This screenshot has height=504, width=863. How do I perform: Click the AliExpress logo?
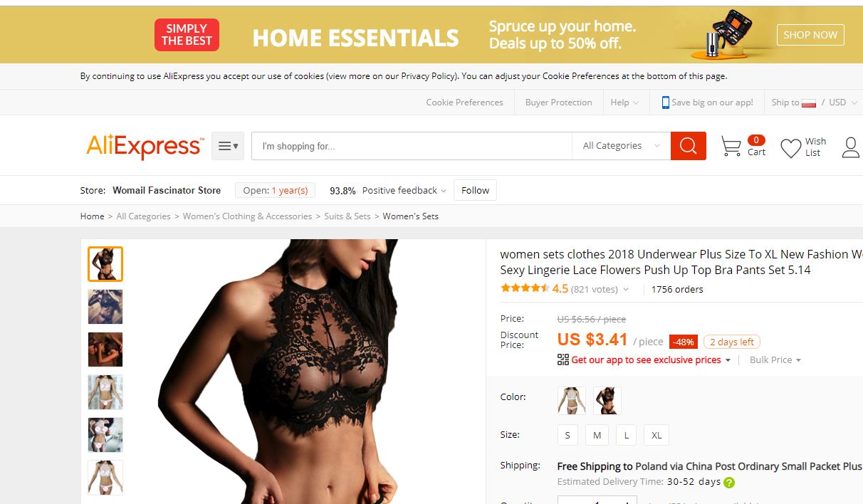click(x=145, y=146)
